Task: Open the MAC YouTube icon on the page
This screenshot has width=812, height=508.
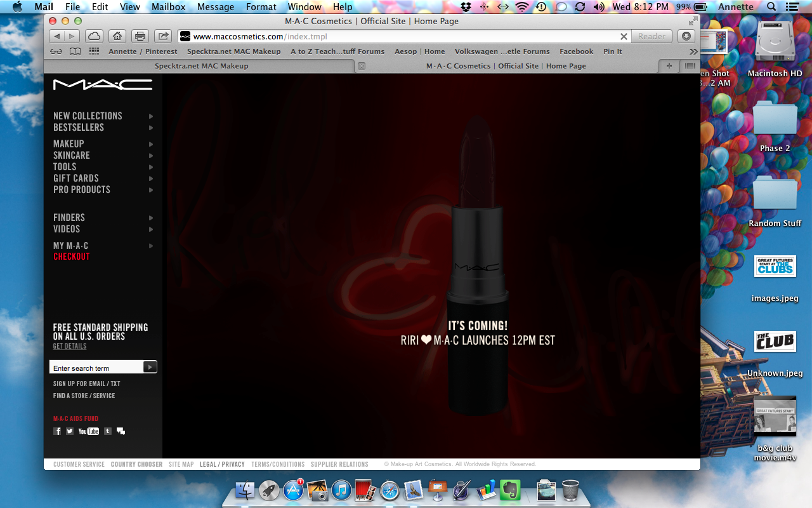Action: pos(89,431)
